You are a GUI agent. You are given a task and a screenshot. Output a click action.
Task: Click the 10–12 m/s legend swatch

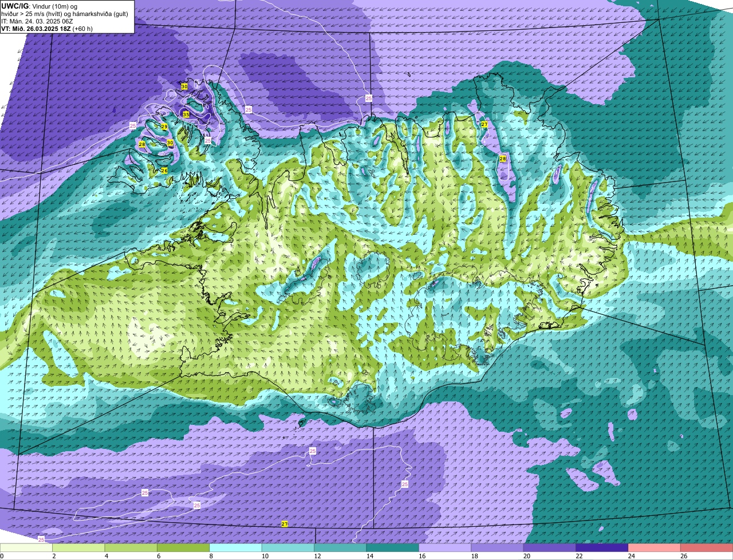click(x=288, y=547)
